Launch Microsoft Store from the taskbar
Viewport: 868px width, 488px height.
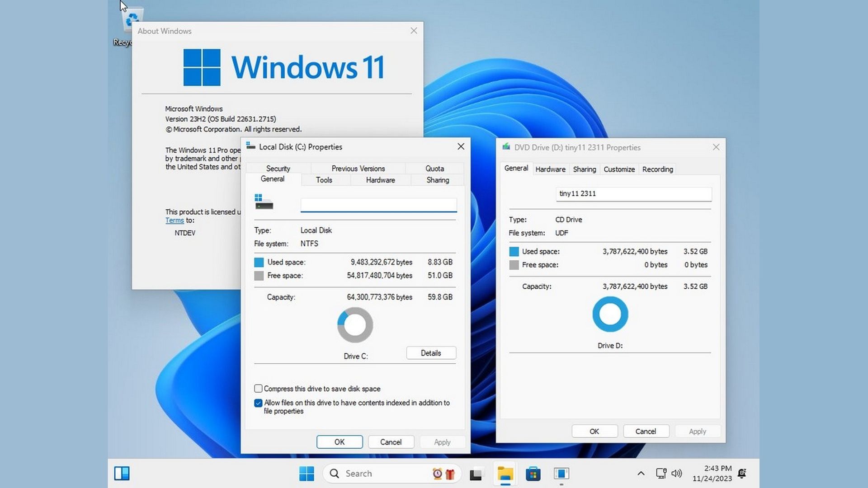click(x=533, y=473)
